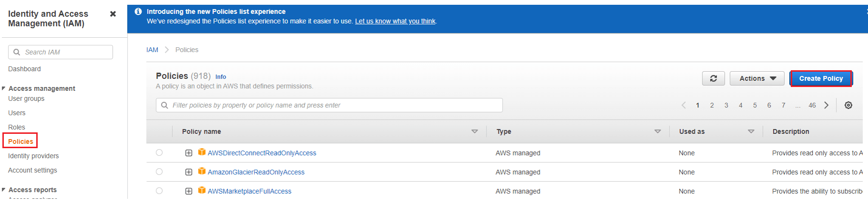This screenshot has width=868, height=206.
Task: Click the search magnifier in Search IAM
Action: (17, 52)
